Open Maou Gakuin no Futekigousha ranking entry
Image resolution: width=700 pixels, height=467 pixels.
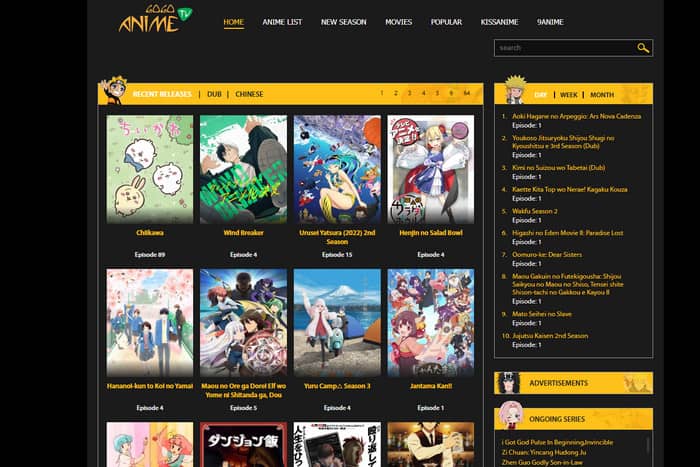pos(567,284)
